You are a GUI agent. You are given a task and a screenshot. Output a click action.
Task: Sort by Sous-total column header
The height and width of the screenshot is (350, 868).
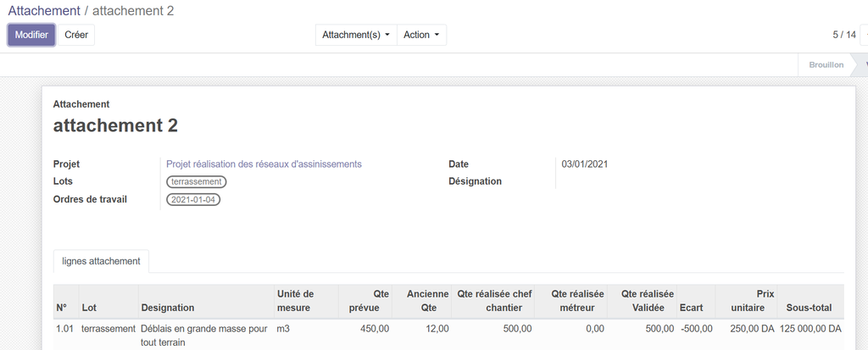tap(809, 308)
